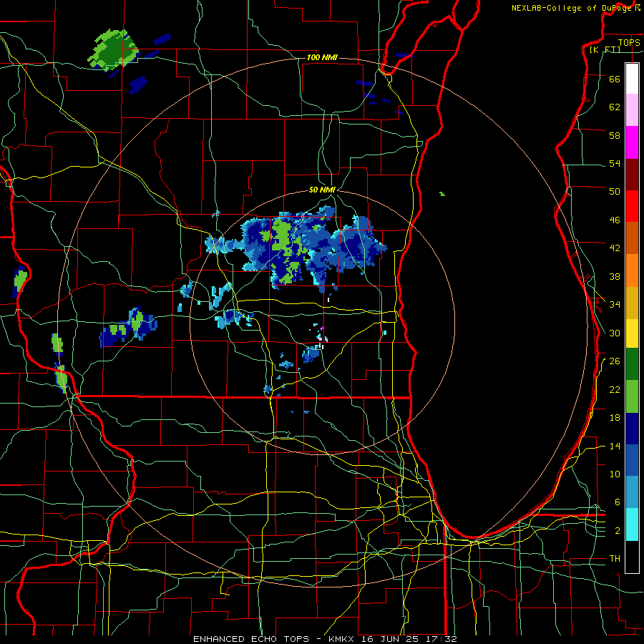Click the '100 NMI' range ring label
The height and width of the screenshot is (644, 644).
[x=322, y=57]
